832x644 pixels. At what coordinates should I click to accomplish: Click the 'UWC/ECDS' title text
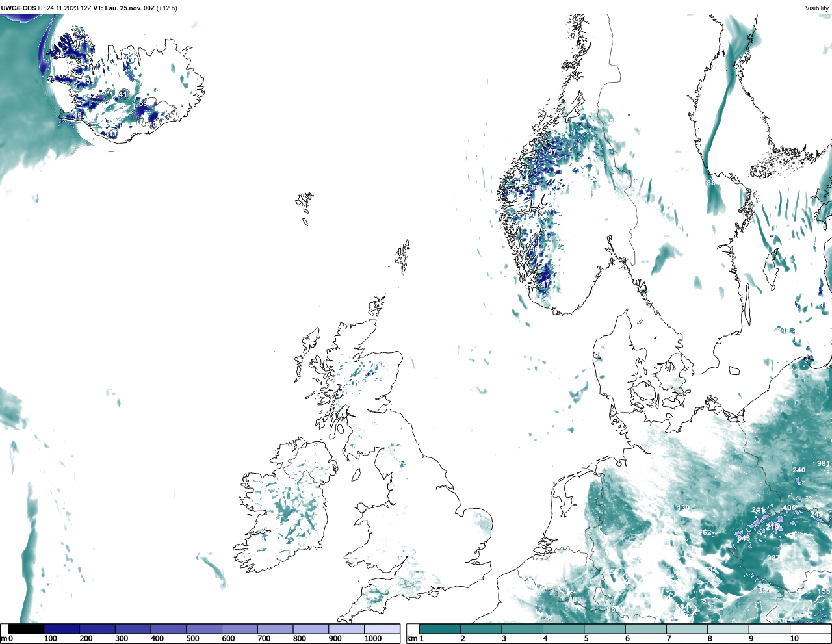click(x=19, y=8)
